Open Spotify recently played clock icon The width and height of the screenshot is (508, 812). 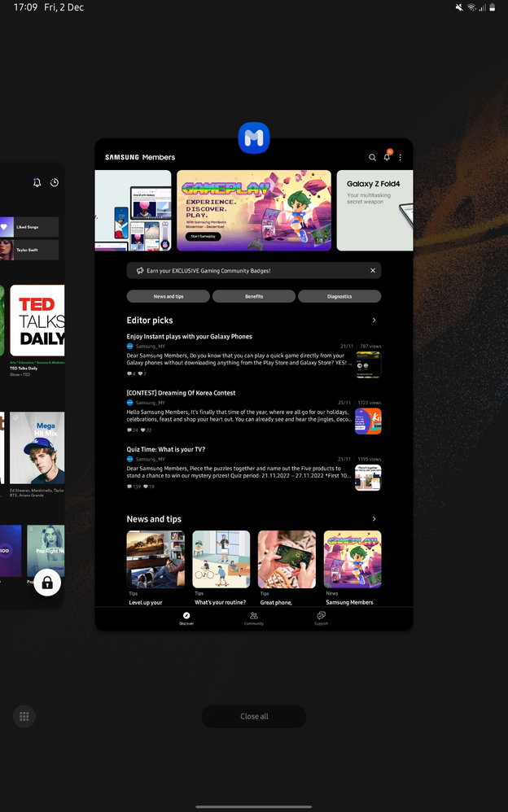pos(55,182)
